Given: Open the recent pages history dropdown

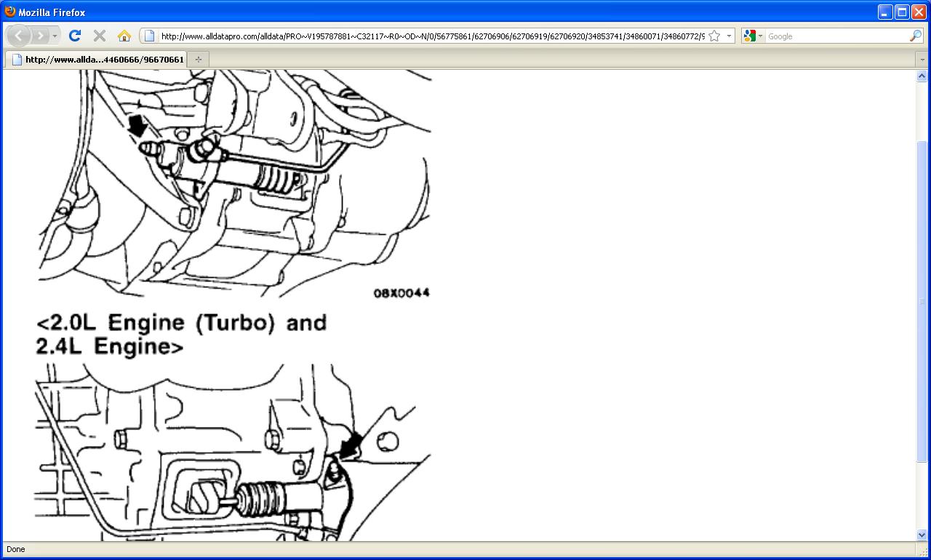Looking at the screenshot, I should click(x=55, y=36).
